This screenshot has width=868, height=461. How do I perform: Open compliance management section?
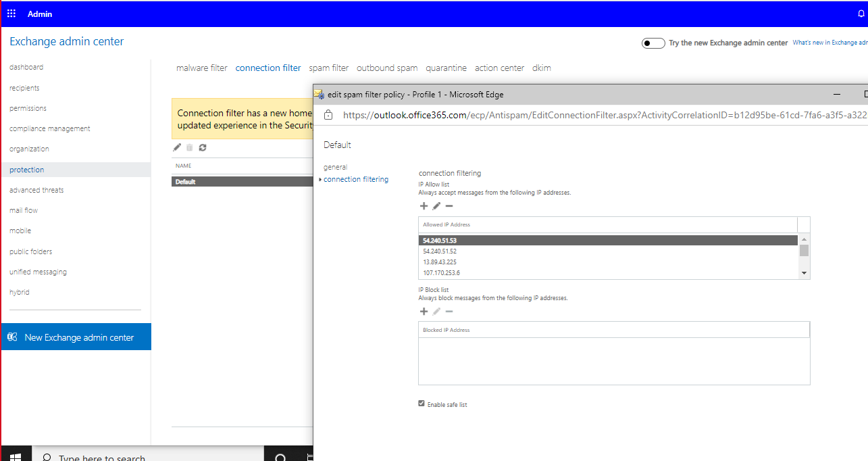(50, 128)
